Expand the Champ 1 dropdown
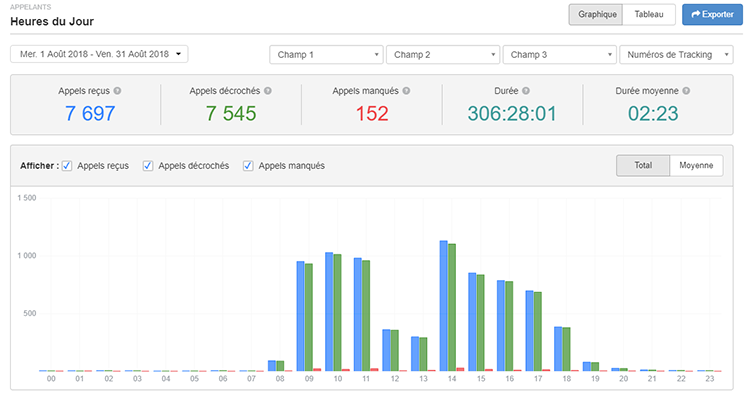This screenshot has height=401, width=750. pyautogui.click(x=326, y=54)
